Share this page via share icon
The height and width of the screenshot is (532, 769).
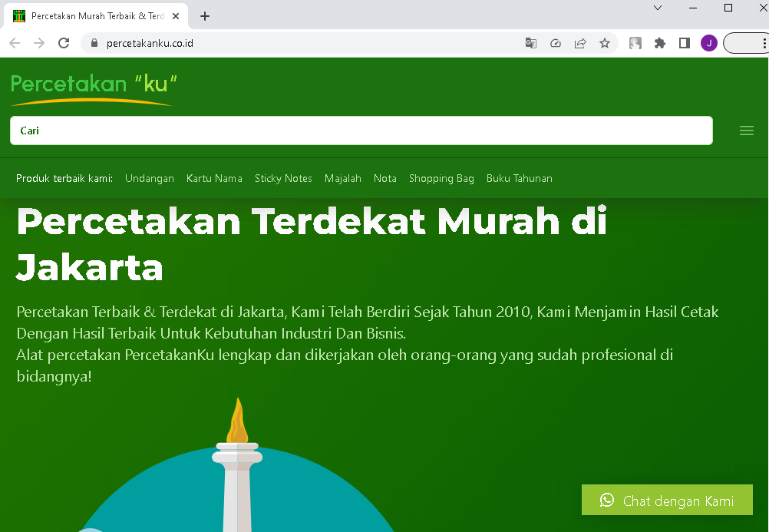pyautogui.click(x=580, y=43)
